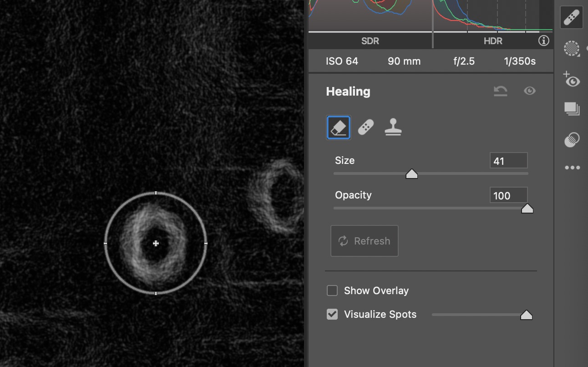Click the Size value field showing 41
Image resolution: width=588 pixels, height=367 pixels.
pos(509,161)
